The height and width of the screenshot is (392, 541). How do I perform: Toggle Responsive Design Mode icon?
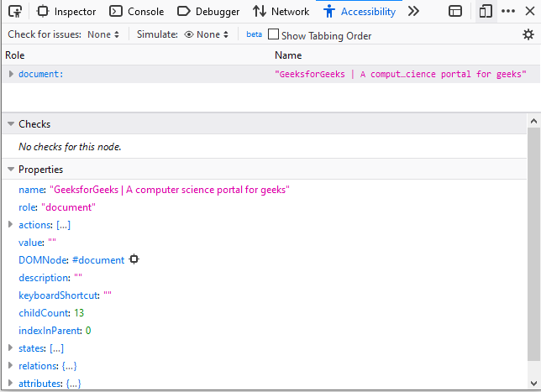click(x=486, y=12)
